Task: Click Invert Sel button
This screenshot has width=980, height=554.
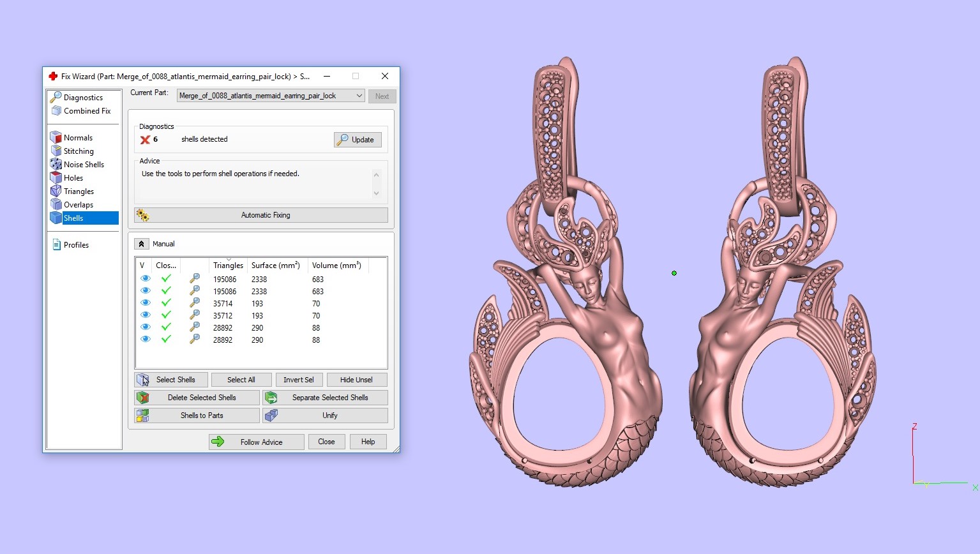Action: [299, 380]
